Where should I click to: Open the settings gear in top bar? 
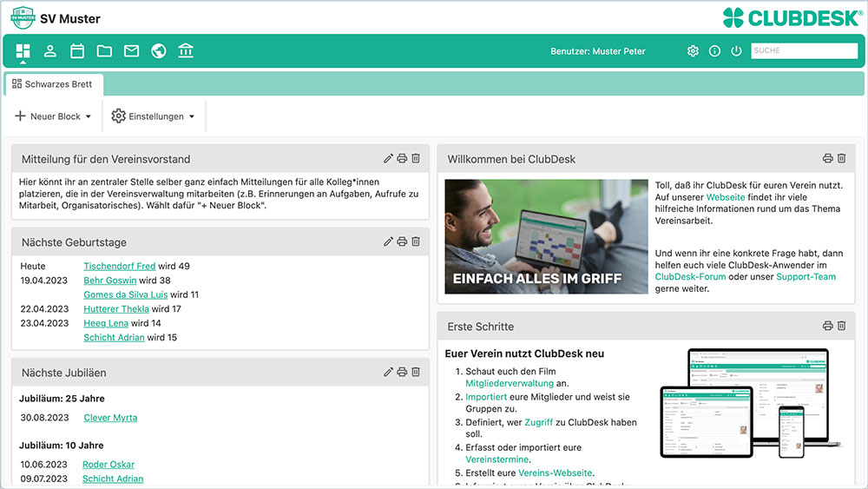(693, 51)
